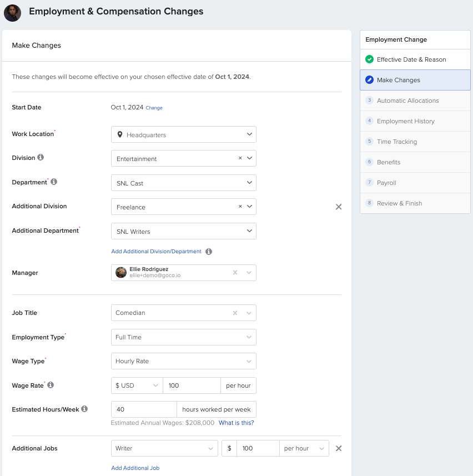Clear the Freelance additional division
This screenshot has height=476, width=473.
tap(240, 207)
